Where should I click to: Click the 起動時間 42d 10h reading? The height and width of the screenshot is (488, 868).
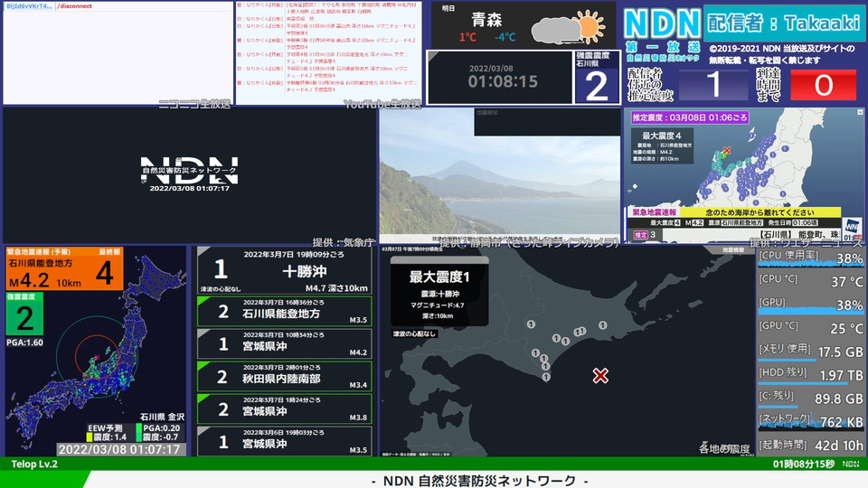810,445
